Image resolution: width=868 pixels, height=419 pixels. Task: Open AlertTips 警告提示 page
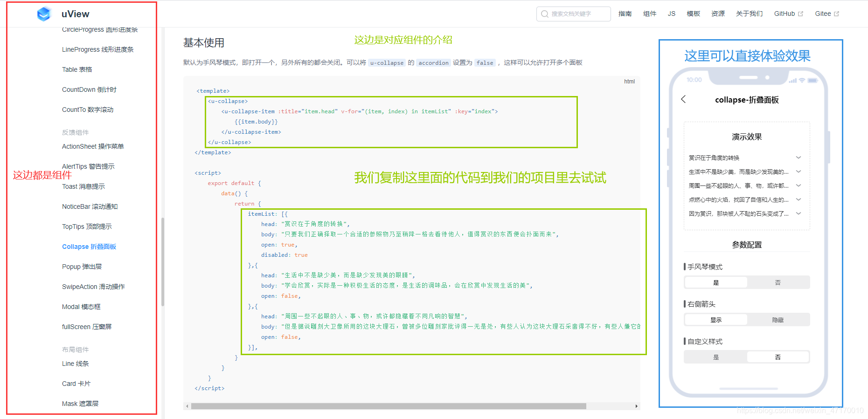click(88, 166)
